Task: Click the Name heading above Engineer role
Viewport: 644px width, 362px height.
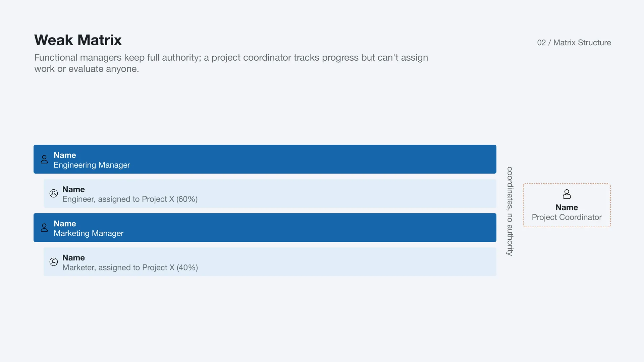Action: coord(73,189)
